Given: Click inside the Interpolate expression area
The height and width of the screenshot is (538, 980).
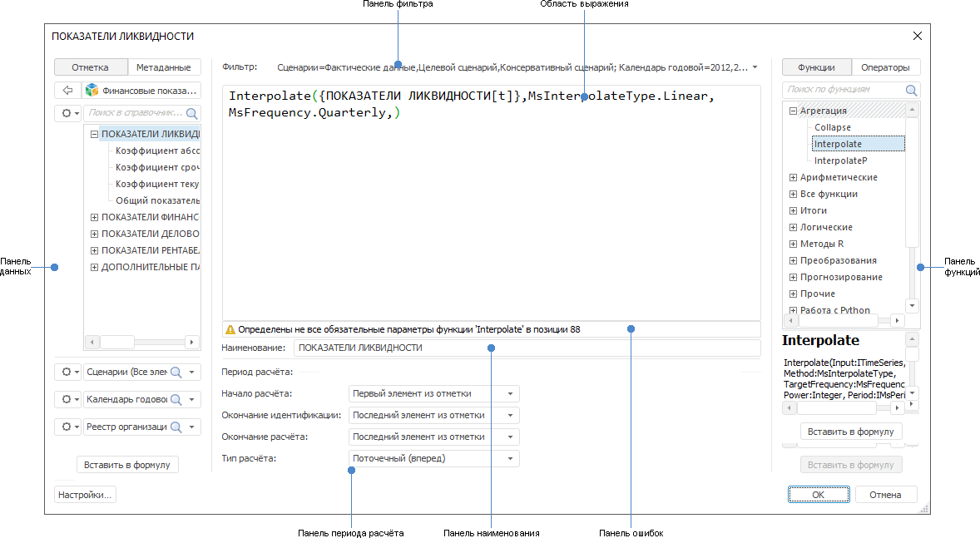Looking at the screenshot, I should click(492, 203).
